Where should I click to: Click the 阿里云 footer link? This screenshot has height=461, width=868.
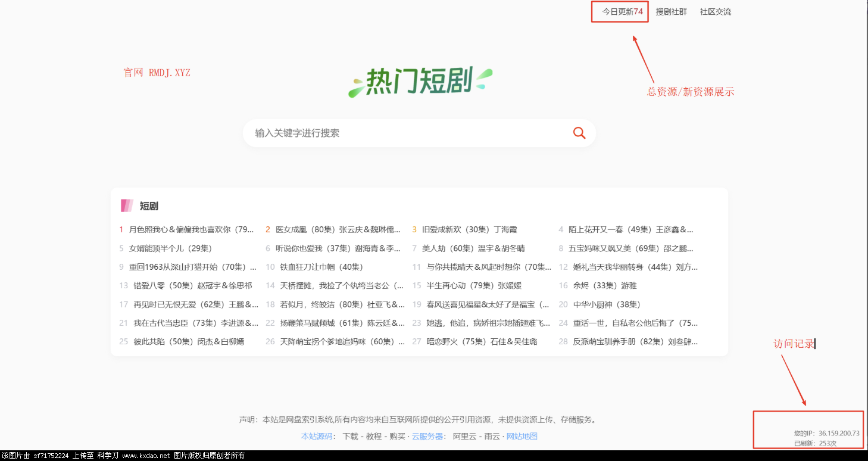[464, 437]
